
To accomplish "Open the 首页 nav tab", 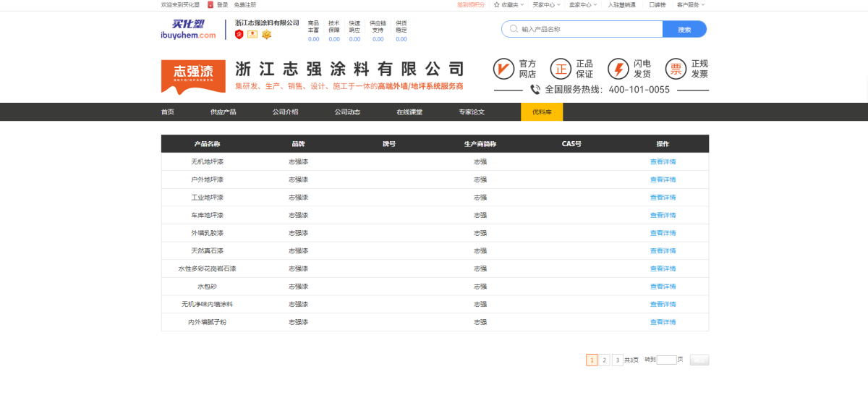I will 168,112.
